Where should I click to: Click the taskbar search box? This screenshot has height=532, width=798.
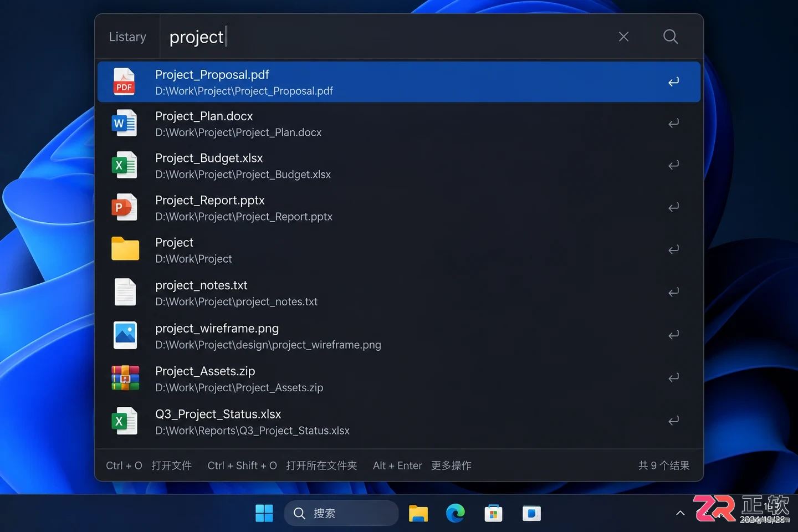pyautogui.click(x=341, y=513)
